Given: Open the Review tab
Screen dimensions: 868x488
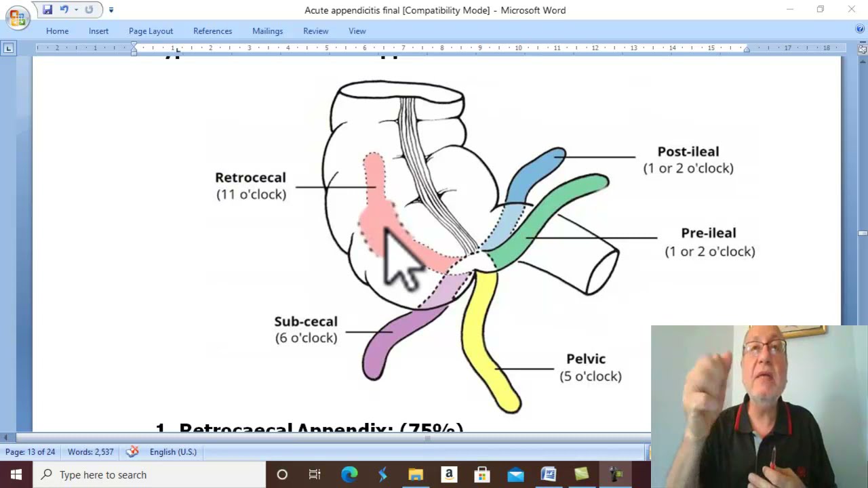Looking at the screenshot, I should (315, 31).
